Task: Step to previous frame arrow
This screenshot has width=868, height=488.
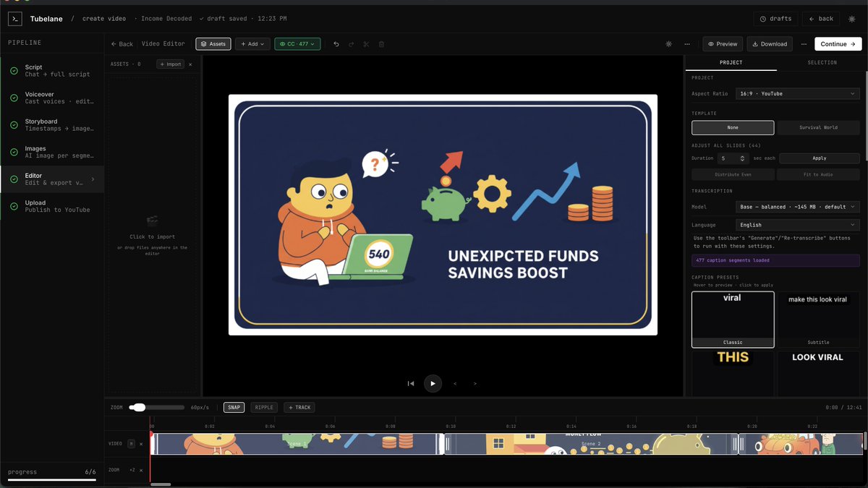Action: (x=455, y=384)
